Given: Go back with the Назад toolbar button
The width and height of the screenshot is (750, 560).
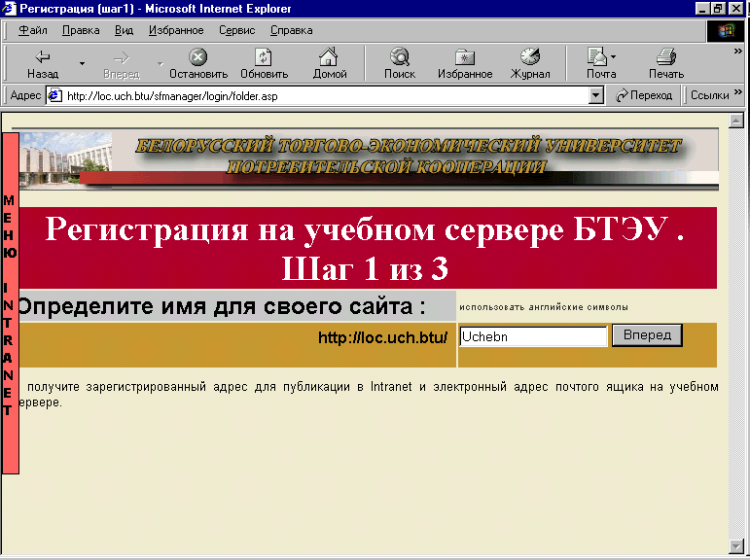Looking at the screenshot, I should (x=43, y=63).
